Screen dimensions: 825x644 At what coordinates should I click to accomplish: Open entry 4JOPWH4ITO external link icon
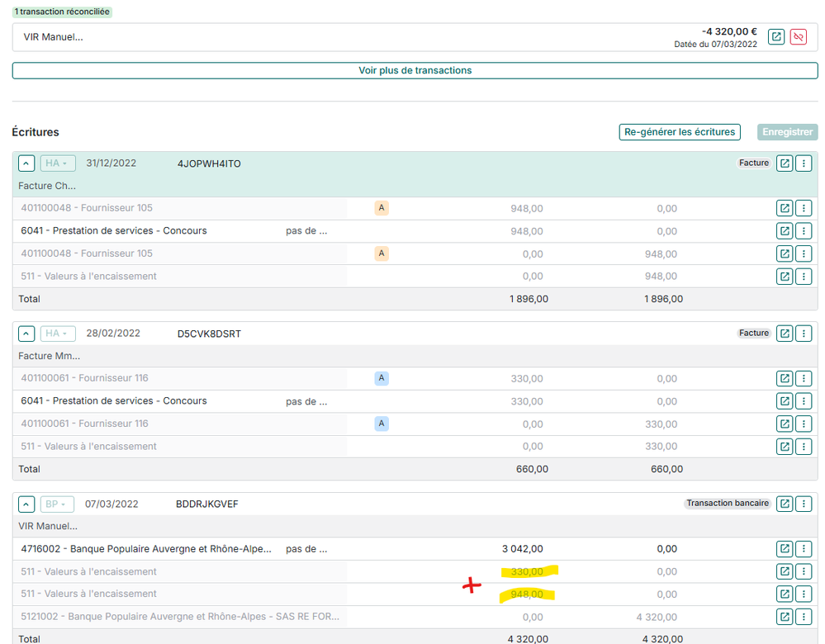pyautogui.click(x=784, y=163)
